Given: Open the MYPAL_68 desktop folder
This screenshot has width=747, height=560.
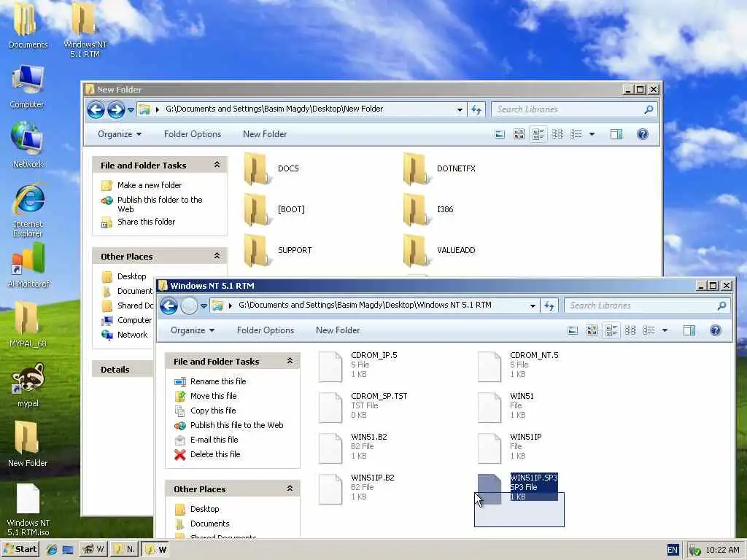Looking at the screenshot, I should point(28,324).
